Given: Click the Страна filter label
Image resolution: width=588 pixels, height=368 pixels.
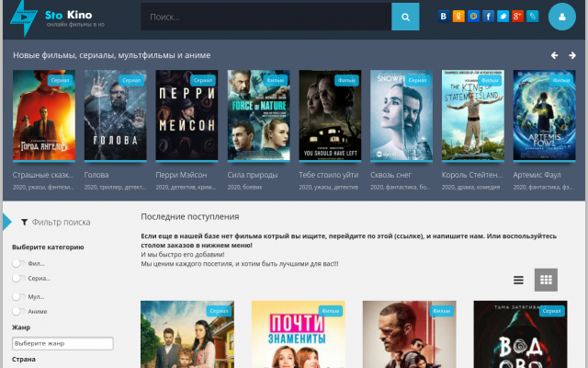Looking at the screenshot, I should point(24,360).
